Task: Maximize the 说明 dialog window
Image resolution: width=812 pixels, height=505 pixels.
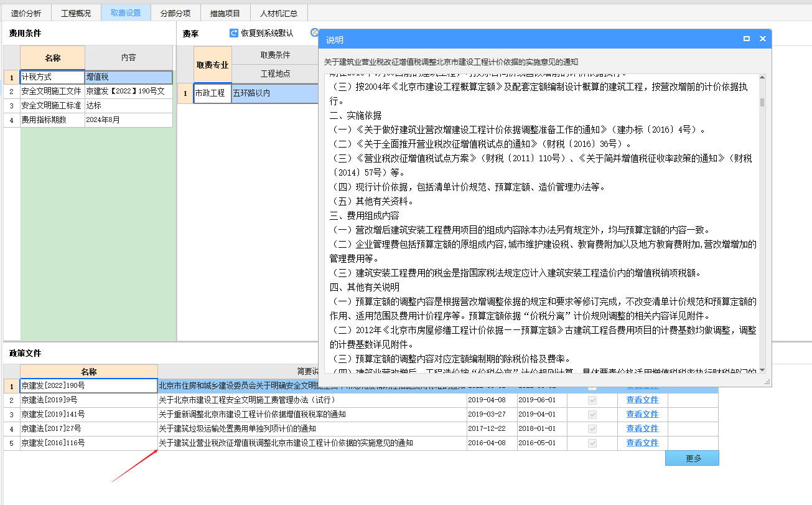Action: (x=747, y=39)
